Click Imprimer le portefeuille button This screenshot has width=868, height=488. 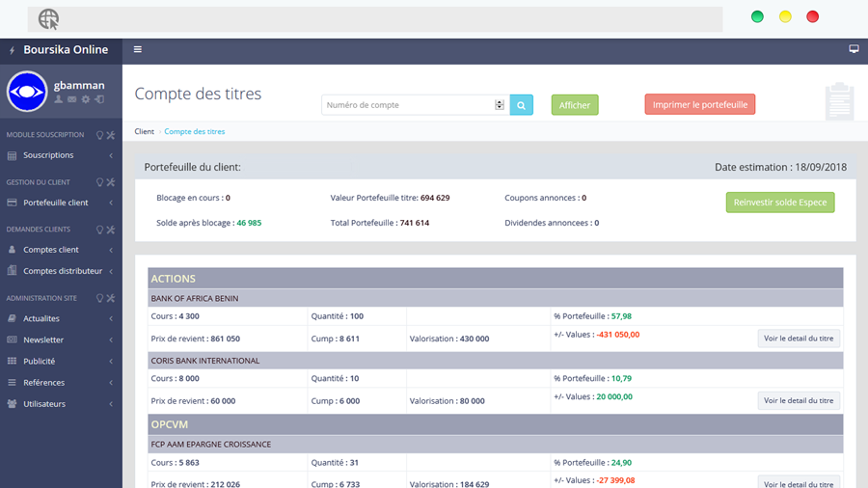[x=700, y=104]
